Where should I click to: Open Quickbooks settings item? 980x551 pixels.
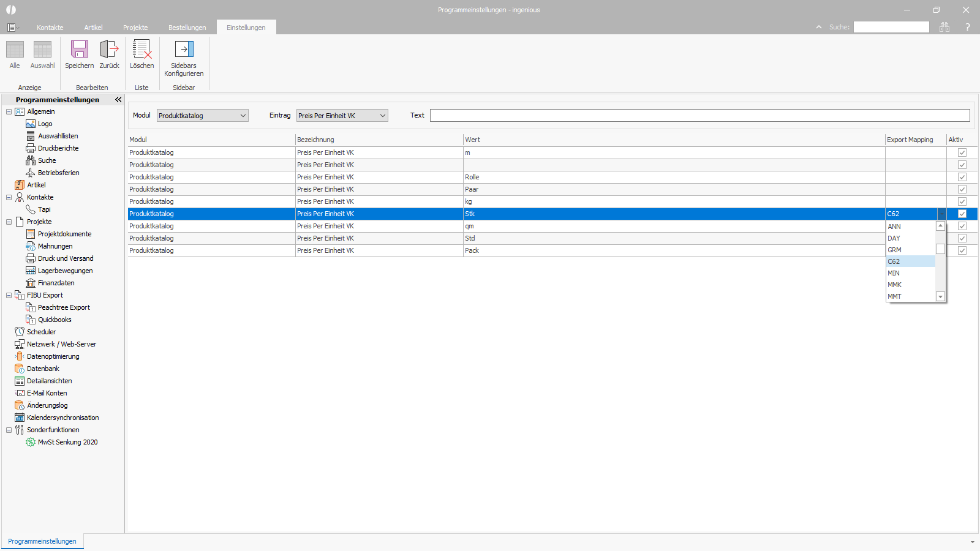55,320
